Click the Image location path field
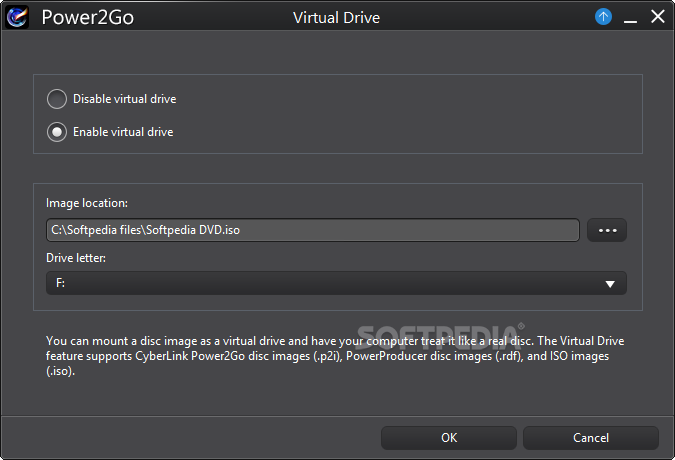Image resolution: width=675 pixels, height=460 pixels. click(313, 230)
